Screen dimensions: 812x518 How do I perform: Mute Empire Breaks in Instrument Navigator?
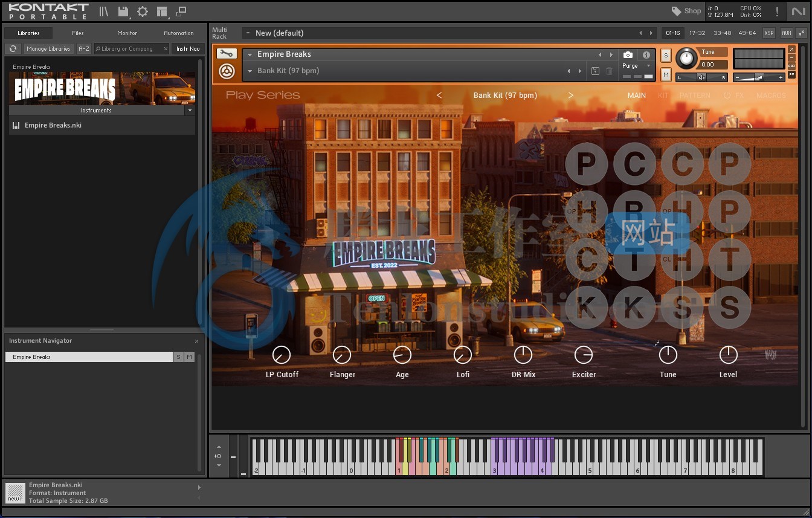tap(190, 357)
